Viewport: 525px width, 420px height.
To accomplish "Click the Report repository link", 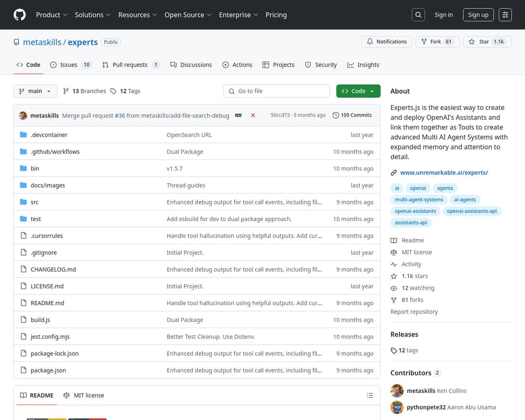I will click(x=414, y=312).
